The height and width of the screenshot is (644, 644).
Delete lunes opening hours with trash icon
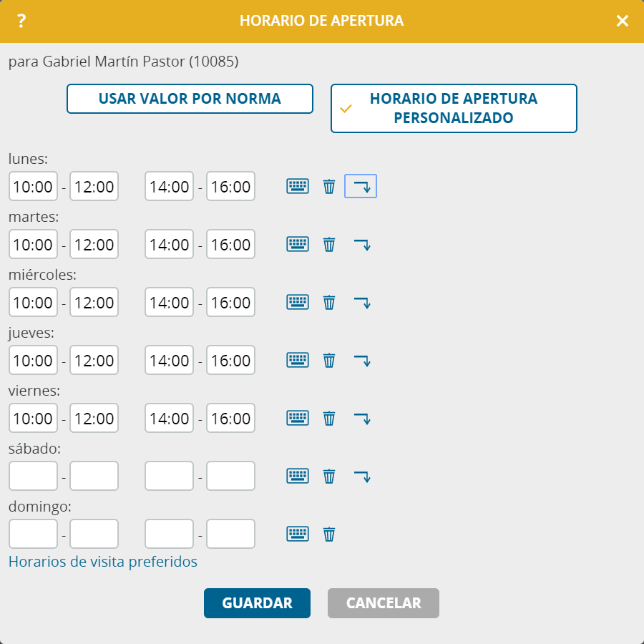click(x=329, y=186)
